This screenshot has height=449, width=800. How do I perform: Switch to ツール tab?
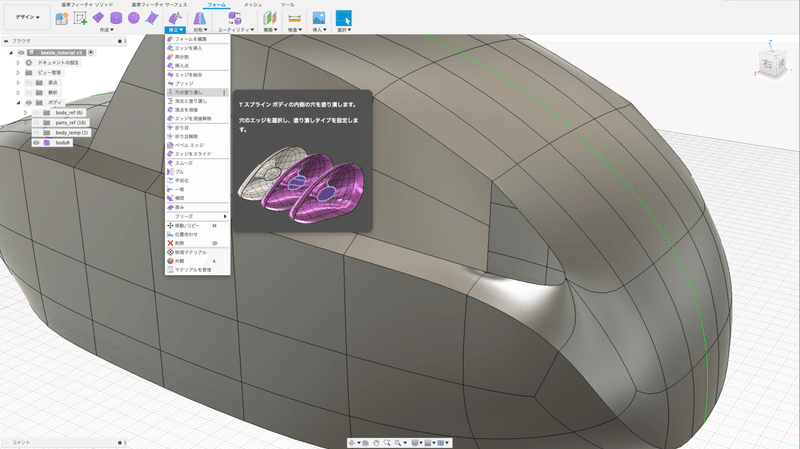point(287,5)
